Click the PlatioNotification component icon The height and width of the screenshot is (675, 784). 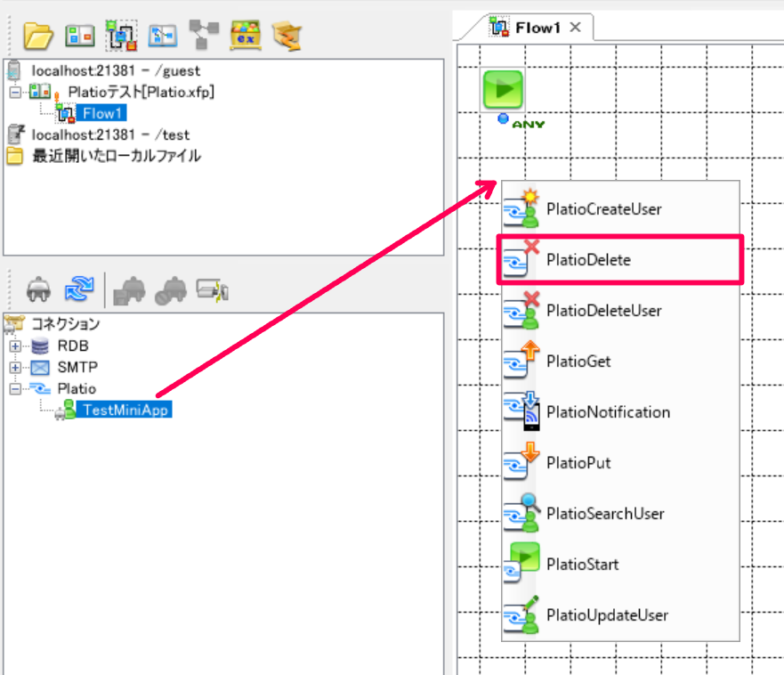coord(521,411)
